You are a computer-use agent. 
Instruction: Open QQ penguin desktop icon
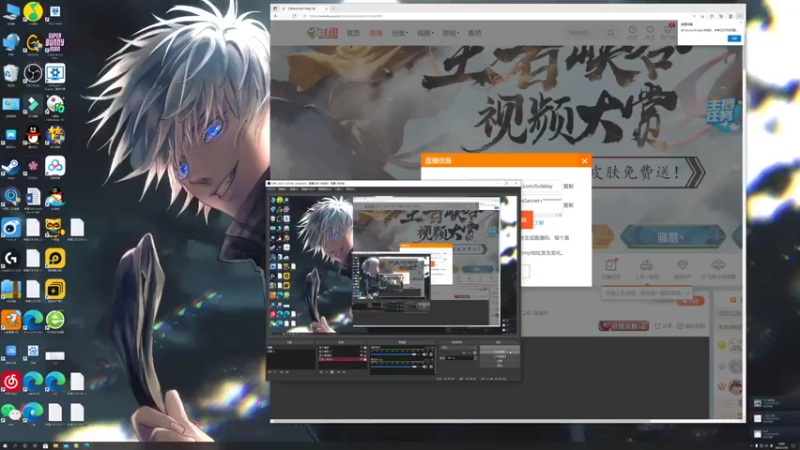tap(33, 136)
